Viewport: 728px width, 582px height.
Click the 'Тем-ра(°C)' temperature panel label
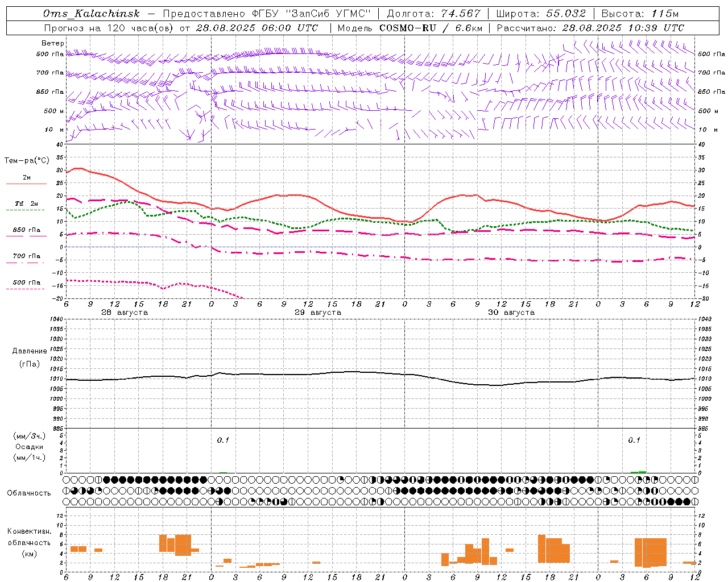pos(27,161)
